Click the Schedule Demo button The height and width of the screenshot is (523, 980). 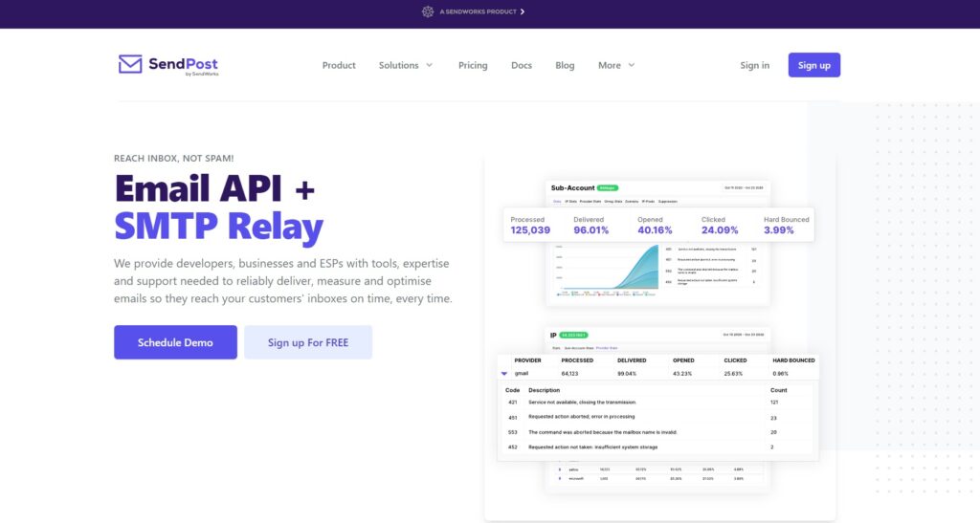point(175,342)
